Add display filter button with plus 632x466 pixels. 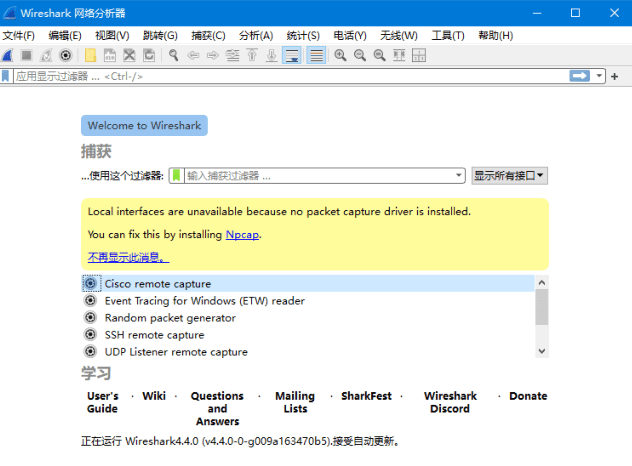tap(615, 76)
